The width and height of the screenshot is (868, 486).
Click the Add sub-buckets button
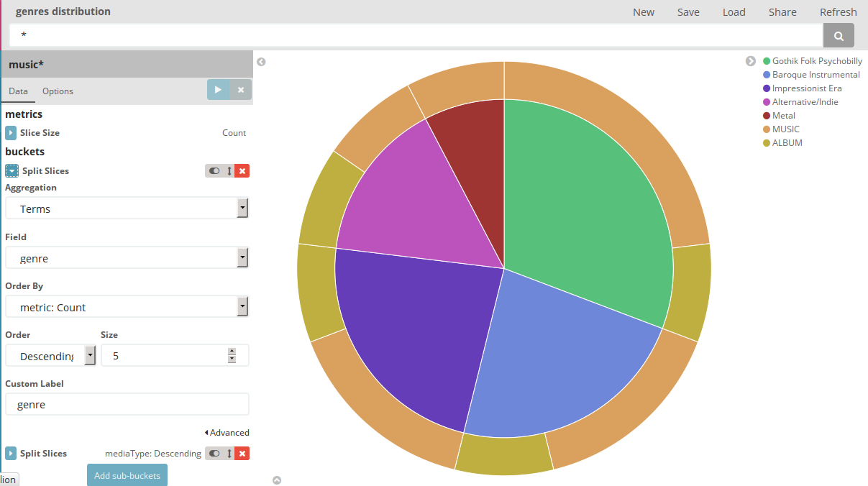coord(127,475)
